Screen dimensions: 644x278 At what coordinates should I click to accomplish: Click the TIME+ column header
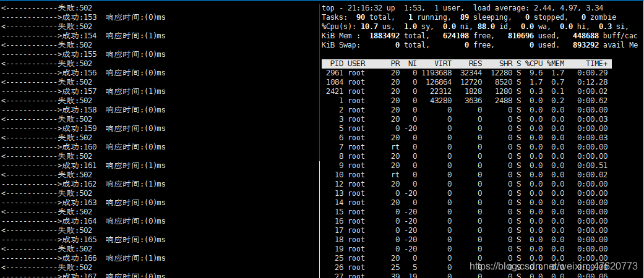pos(596,64)
